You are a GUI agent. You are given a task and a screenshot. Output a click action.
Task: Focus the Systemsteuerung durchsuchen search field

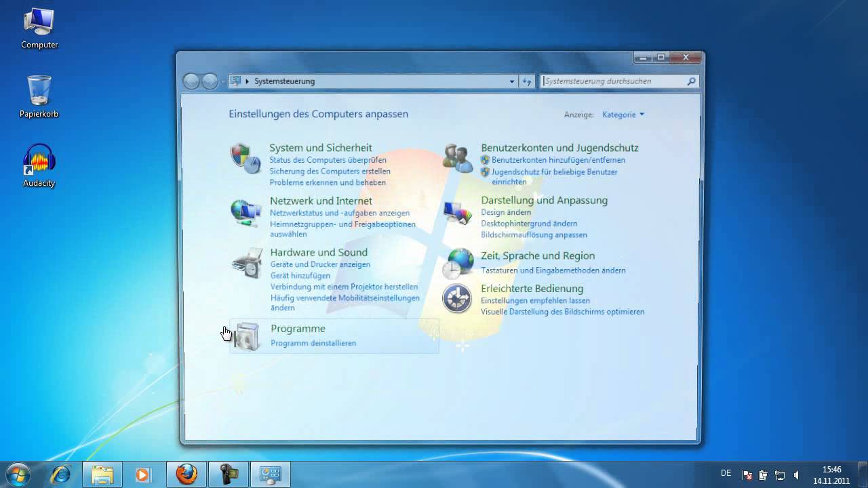pyautogui.click(x=620, y=81)
